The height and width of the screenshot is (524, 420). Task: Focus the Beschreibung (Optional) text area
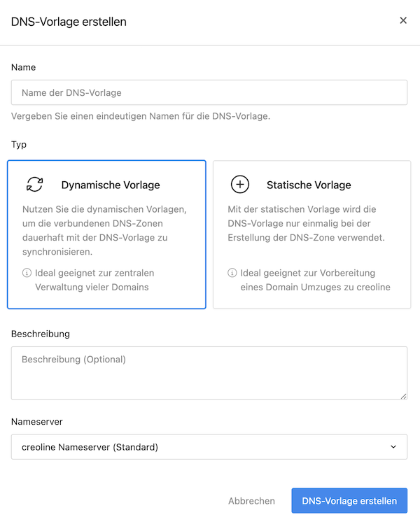pyautogui.click(x=209, y=373)
